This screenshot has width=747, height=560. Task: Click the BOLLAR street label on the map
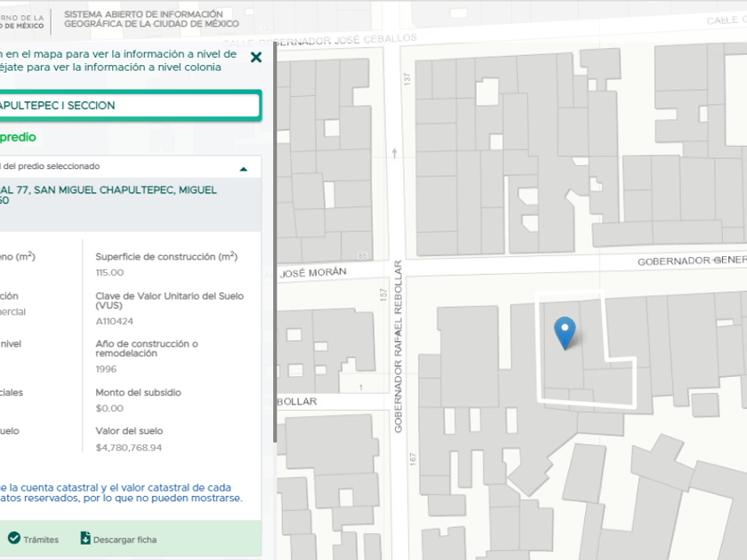pos(296,402)
